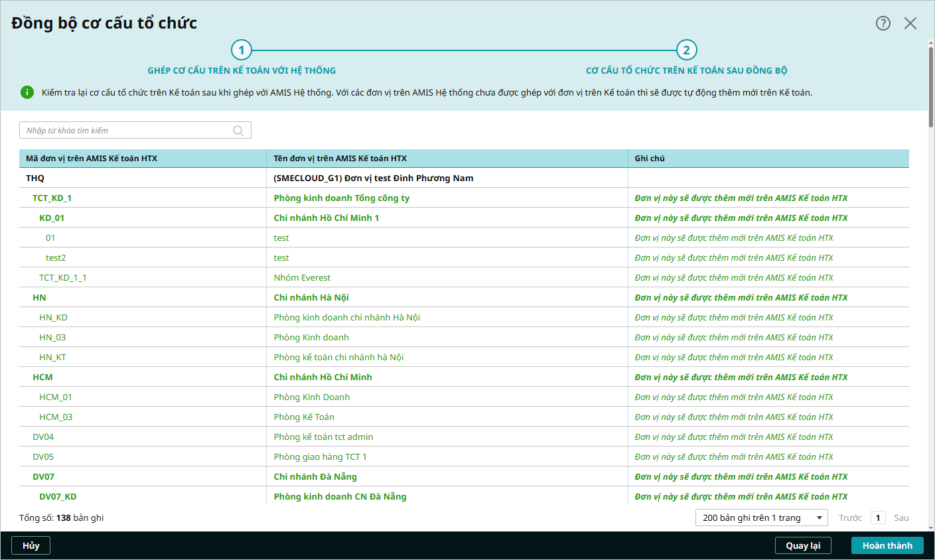Close the sync organization dialog
The width and height of the screenshot is (935, 560).
[x=910, y=23]
